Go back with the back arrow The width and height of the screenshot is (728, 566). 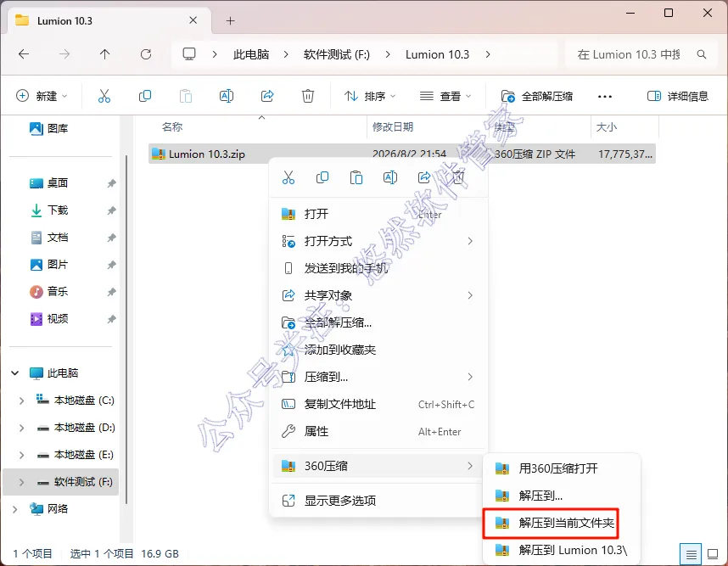coord(24,54)
